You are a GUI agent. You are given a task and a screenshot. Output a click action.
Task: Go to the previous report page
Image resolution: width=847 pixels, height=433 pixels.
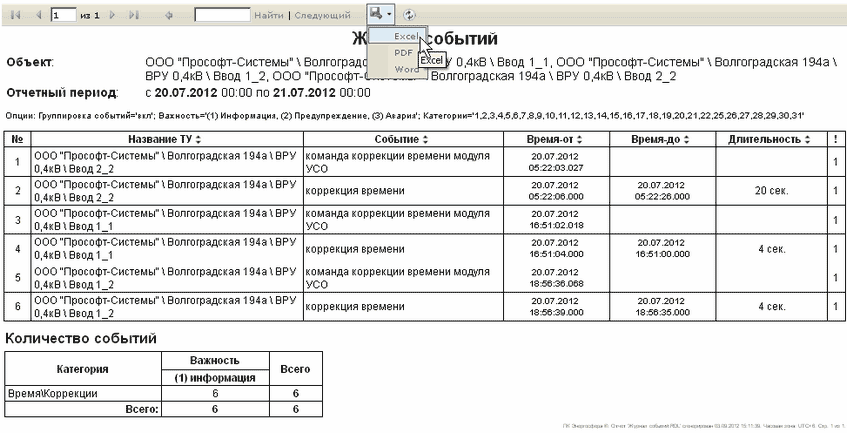pyautogui.click(x=38, y=15)
